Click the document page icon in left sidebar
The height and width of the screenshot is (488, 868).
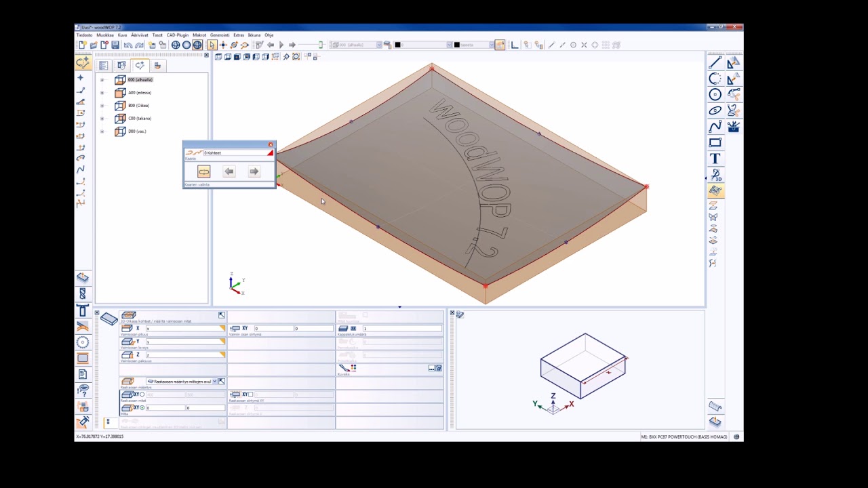83,374
